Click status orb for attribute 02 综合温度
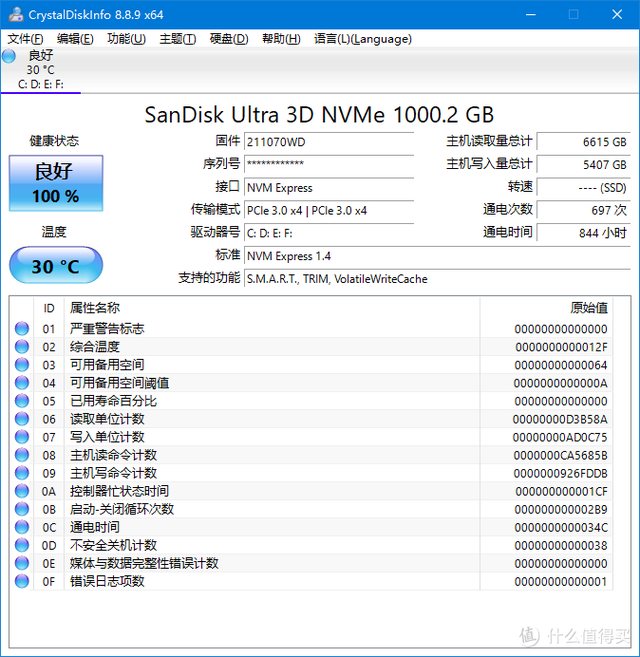640x657 pixels. tap(22, 347)
